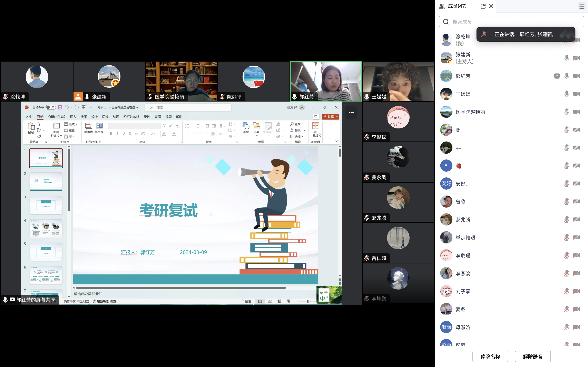Click the New Slide icon
This screenshot has width=588, height=367.
pos(56,126)
